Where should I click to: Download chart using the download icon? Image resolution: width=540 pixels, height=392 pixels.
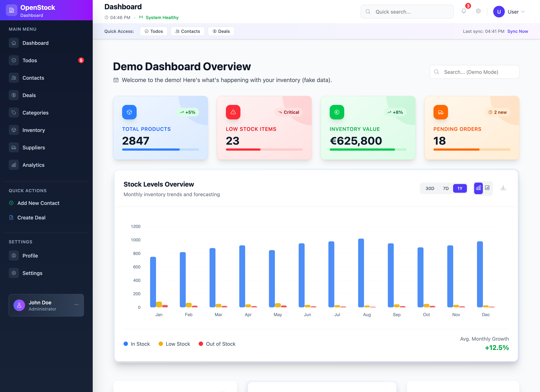tap(503, 188)
